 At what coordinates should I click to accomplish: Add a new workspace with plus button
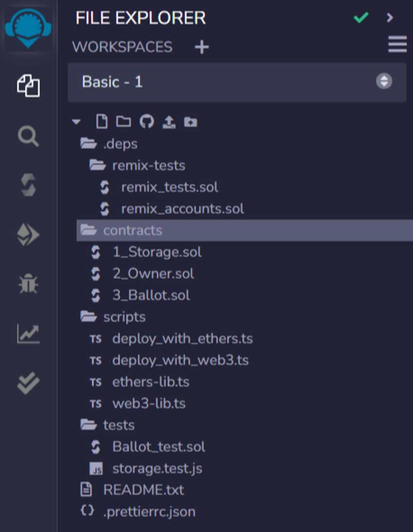tap(201, 47)
